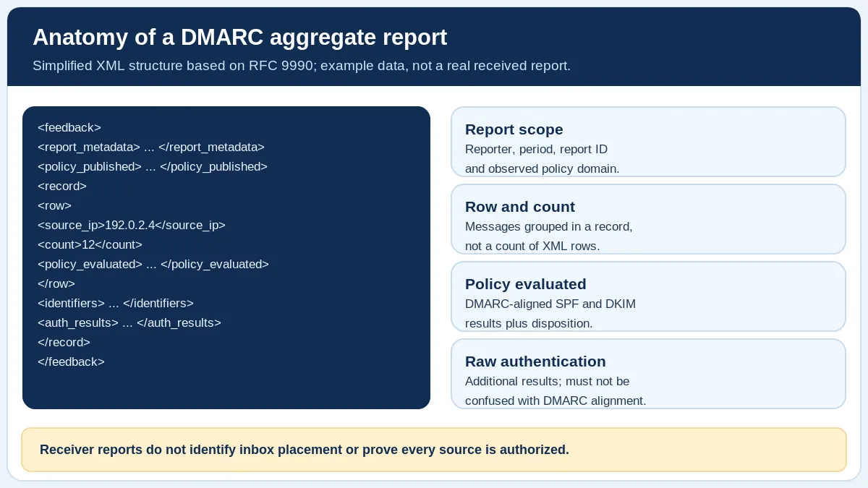Click the closing </row> tag line

coord(56,284)
